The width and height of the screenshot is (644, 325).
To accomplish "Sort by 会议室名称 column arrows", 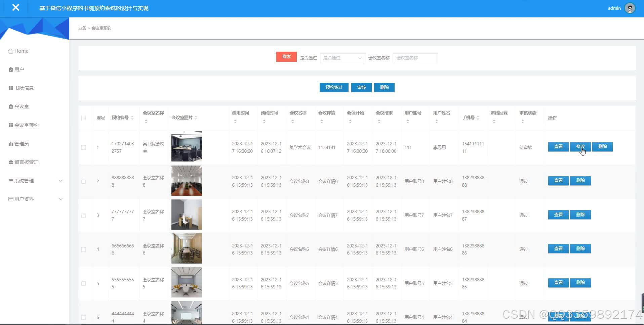I will point(146,121).
